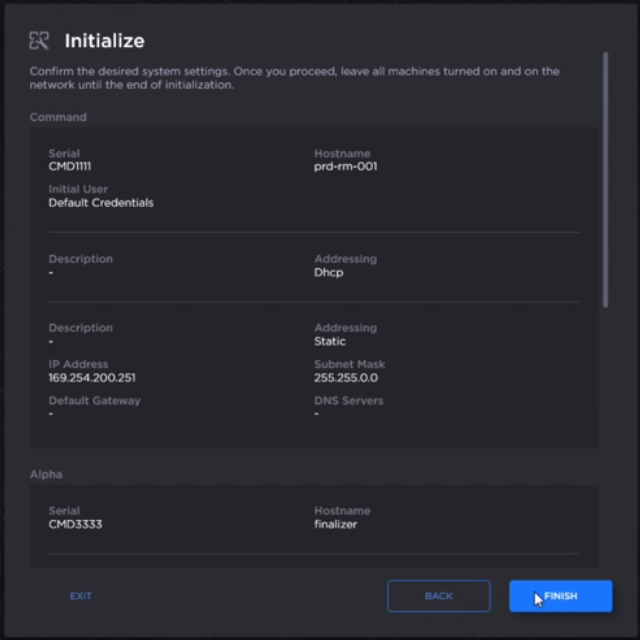The height and width of the screenshot is (640, 640).
Task: Click the Default Gateway field label
Action: click(x=95, y=401)
